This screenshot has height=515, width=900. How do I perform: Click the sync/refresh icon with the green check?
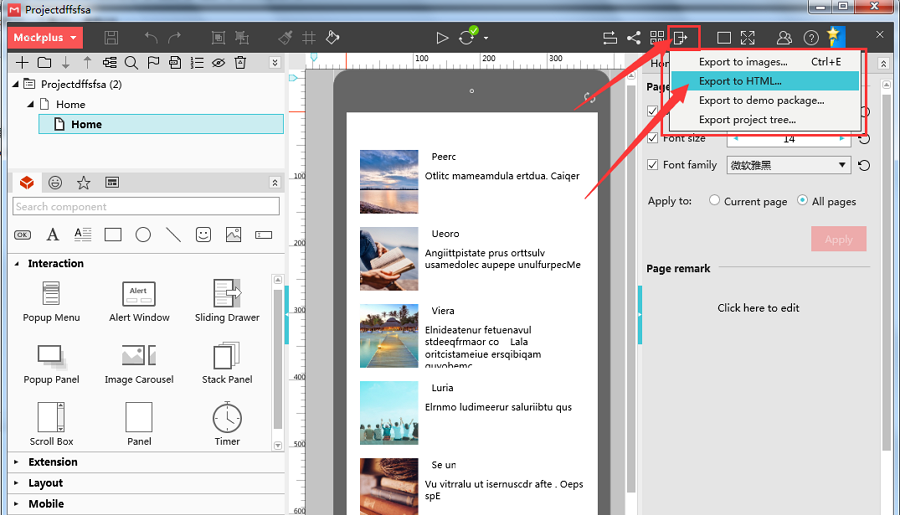coord(467,37)
